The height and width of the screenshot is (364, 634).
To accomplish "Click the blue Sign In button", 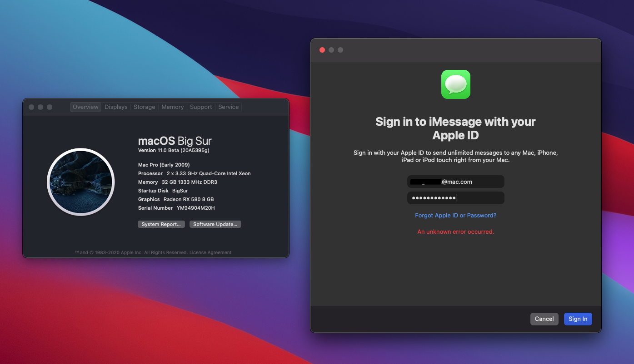I will pyautogui.click(x=578, y=319).
